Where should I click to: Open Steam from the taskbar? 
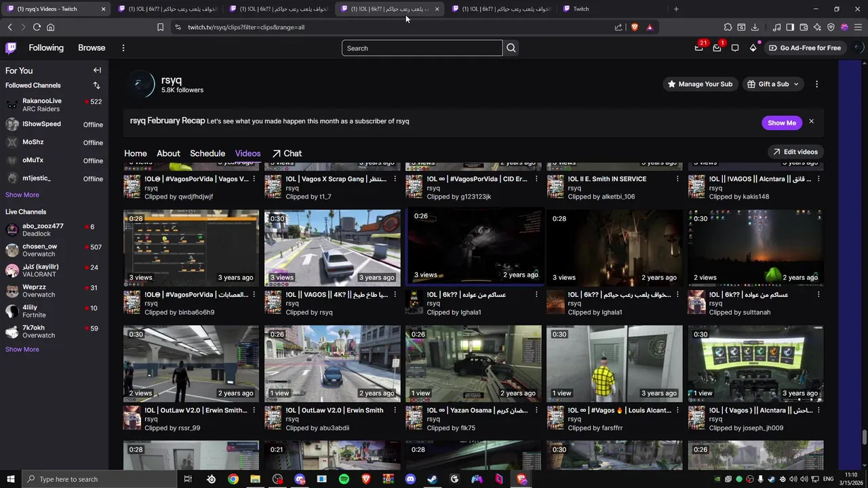click(432, 479)
